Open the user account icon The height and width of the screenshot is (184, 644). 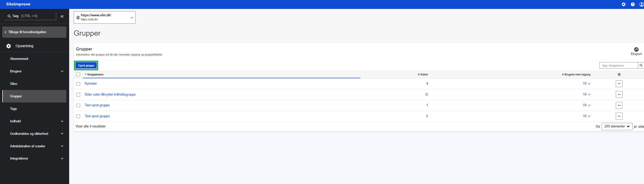point(641,4)
